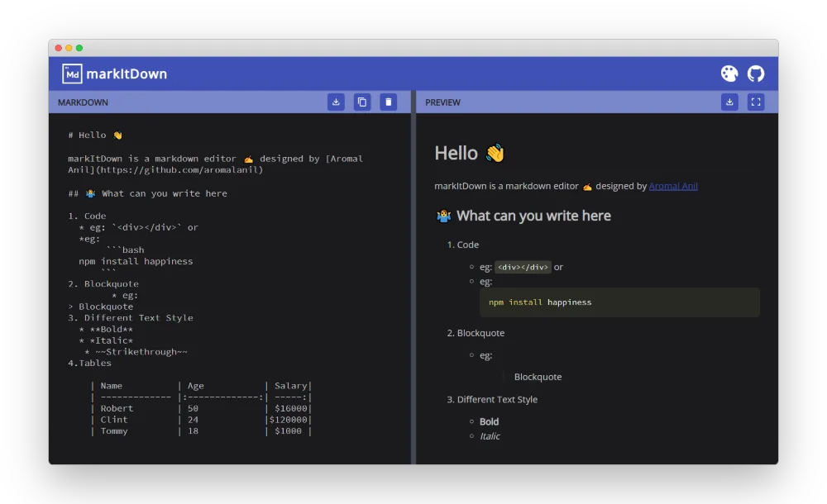Minimize the window with yellow button
Viewport: 827px width, 504px height.
click(69, 48)
